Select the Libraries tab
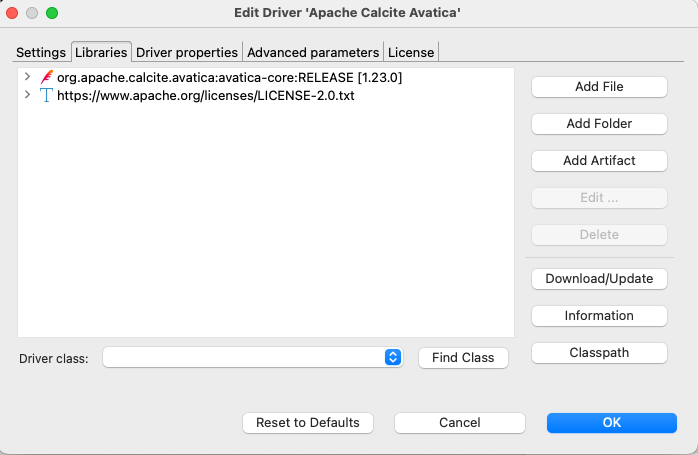The width and height of the screenshot is (698, 455). click(x=101, y=52)
